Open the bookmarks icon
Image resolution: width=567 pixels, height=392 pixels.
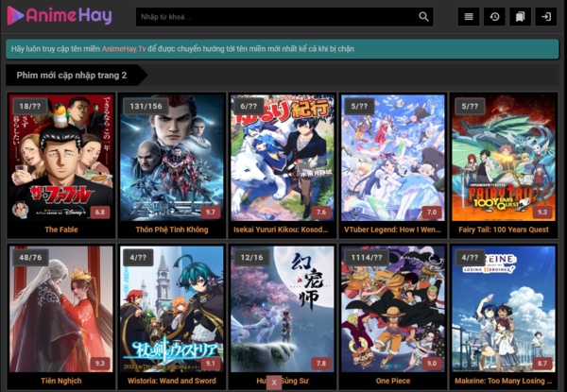tap(520, 17)
